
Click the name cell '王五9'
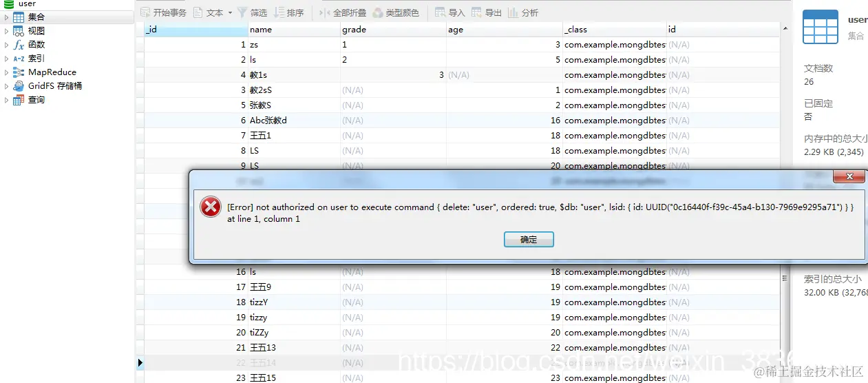[294, 287]
